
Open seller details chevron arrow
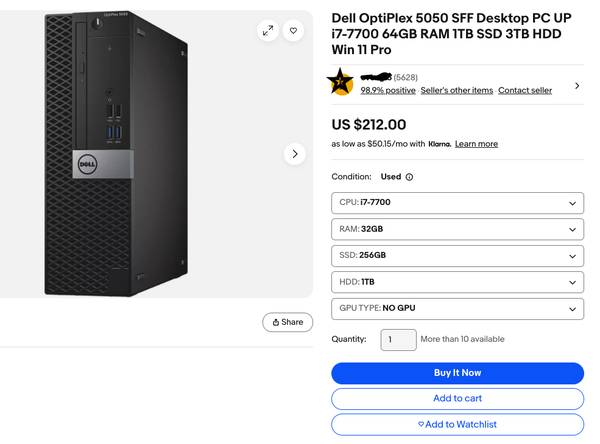point(577,86)
